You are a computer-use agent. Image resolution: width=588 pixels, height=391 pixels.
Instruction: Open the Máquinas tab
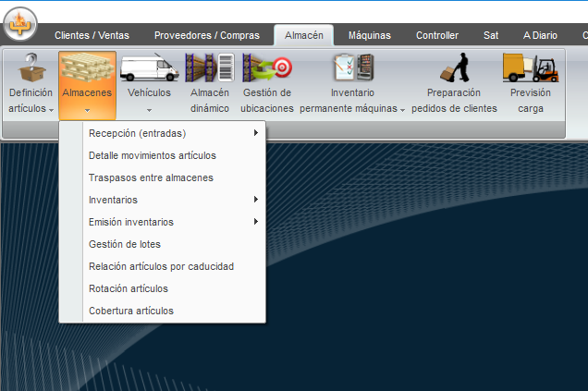coord(370,35)
